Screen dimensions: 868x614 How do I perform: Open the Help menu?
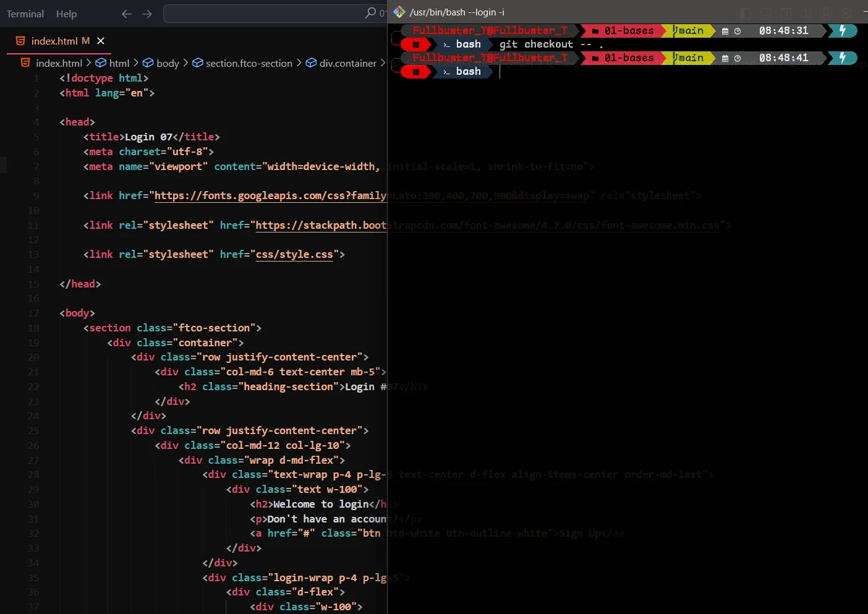(66, 14)
